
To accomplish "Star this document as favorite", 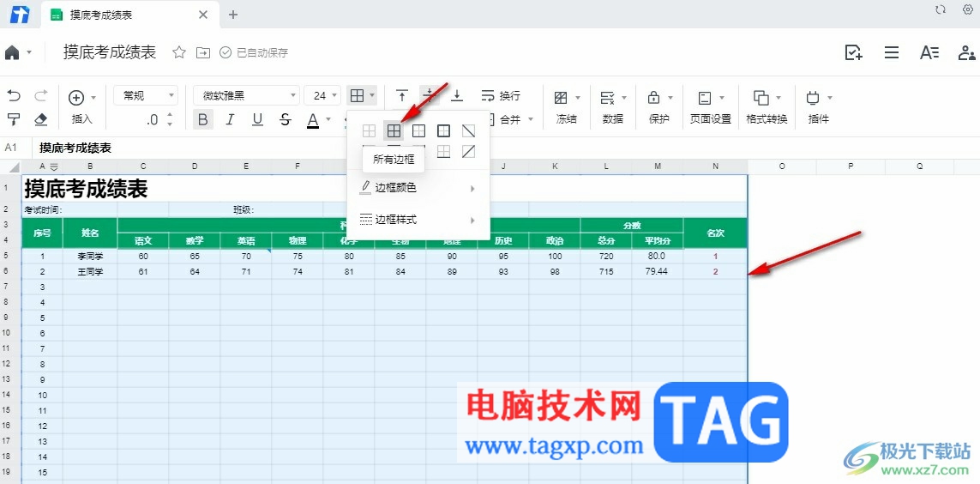I will pos(179,52).
